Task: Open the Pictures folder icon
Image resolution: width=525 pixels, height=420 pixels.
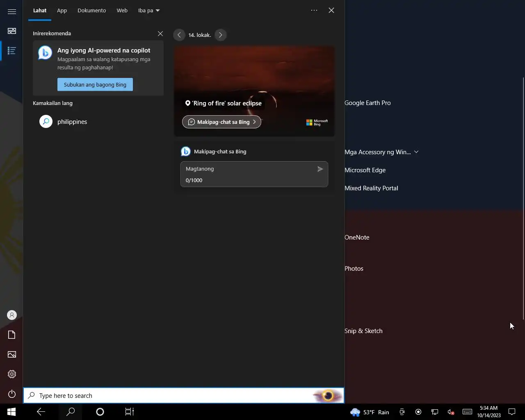Action: (x=12, y=354)
